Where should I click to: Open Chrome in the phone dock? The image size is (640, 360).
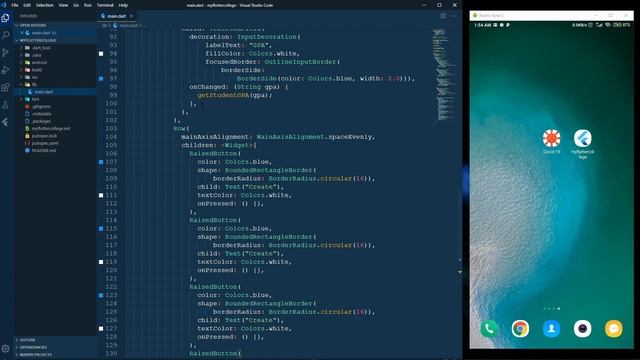(520, 329)
